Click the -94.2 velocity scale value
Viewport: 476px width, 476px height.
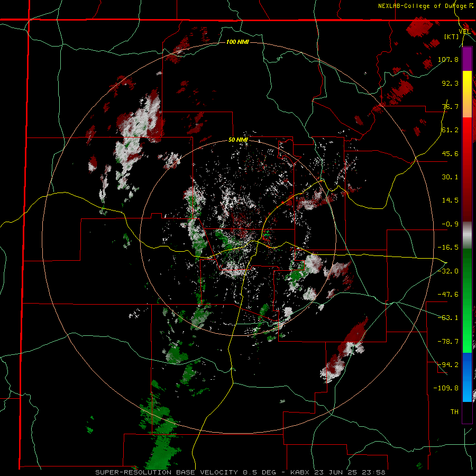(448, 364)
